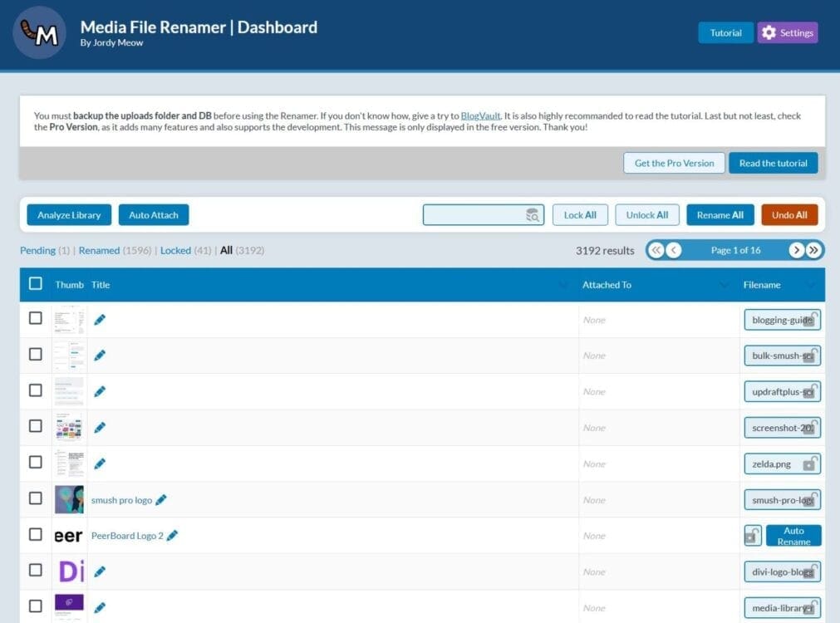Follow the BlogVault link in the notice
Screen dimensions: 840x623
click(x=480, y=115)
